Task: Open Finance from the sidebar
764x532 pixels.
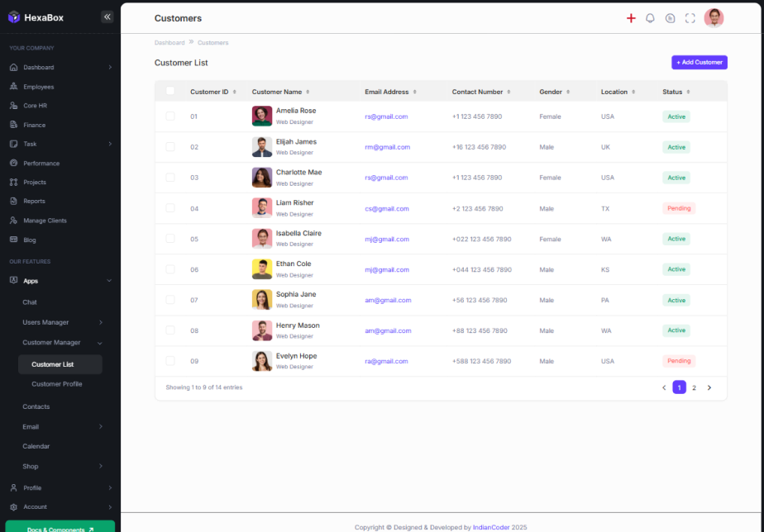Action: [x=34, y=125]
